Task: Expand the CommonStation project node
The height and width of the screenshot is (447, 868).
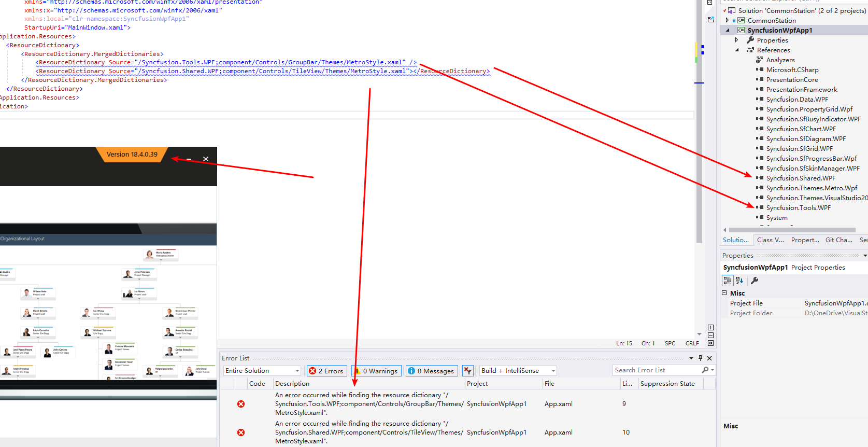Action: pos(727,20)
